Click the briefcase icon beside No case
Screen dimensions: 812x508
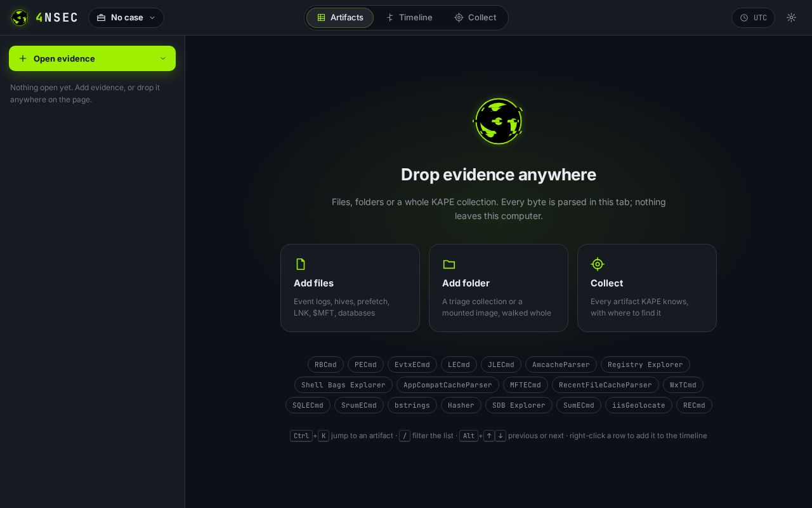pos(101,18)
